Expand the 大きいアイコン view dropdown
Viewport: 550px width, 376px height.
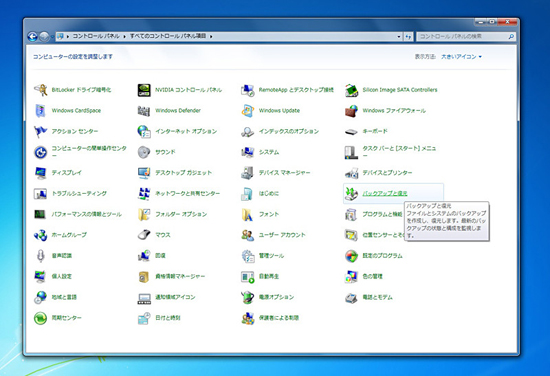pyautogui.click(x=461, y=56)
